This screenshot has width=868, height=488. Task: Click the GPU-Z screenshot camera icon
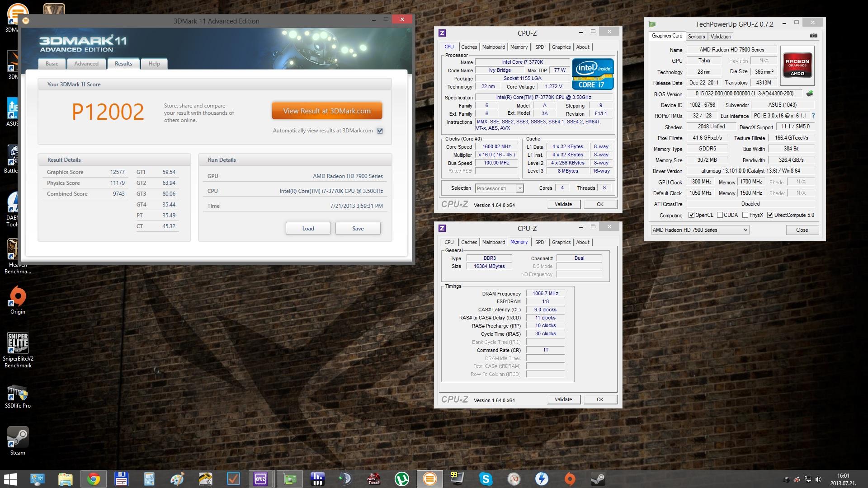click(813, 36)
